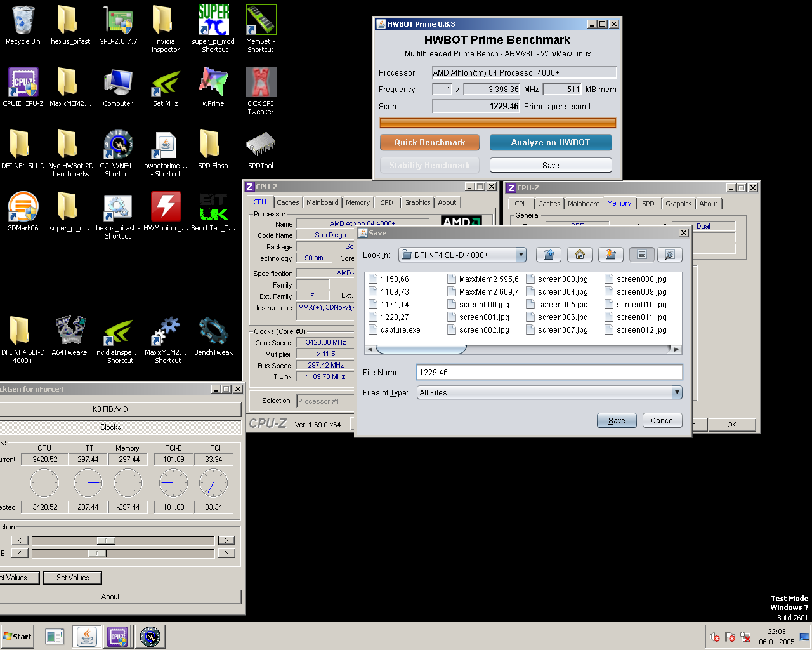The image size is (812, 650).
Task: Switch to the Caches tab in the left CPU-Z window
Action: [x=287, y=202]
